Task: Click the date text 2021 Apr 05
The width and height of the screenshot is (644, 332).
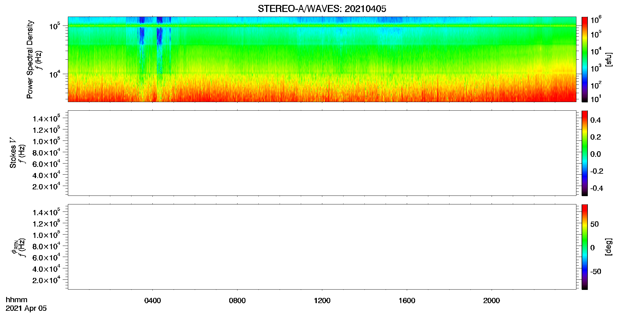Action: point(26,308)
